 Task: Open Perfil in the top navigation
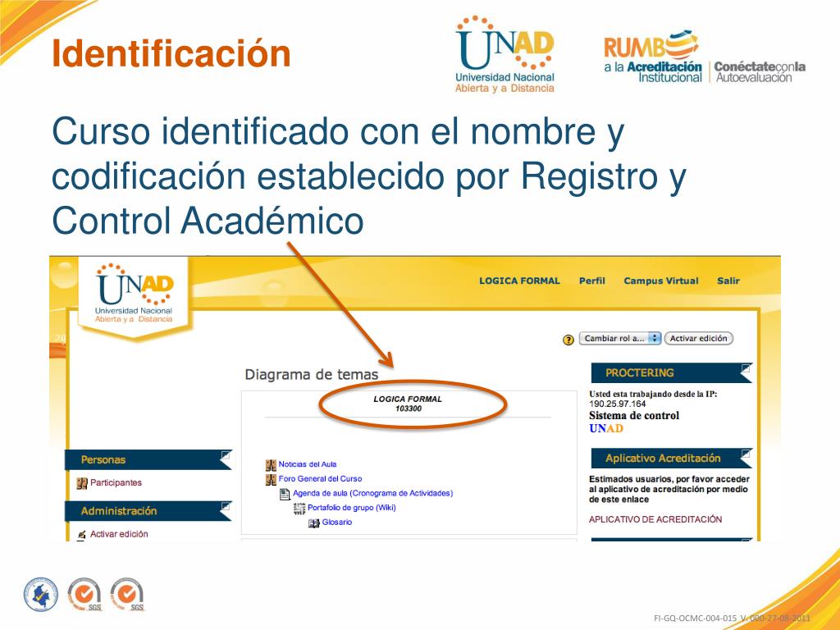(592, 281)
